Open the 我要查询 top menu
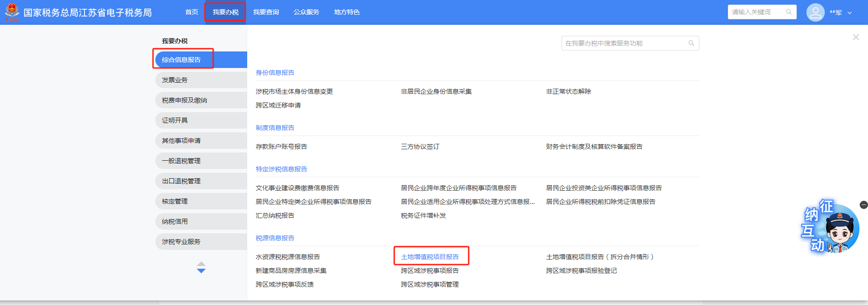Viewport: 868px width, 305px height. pos(266,12)
